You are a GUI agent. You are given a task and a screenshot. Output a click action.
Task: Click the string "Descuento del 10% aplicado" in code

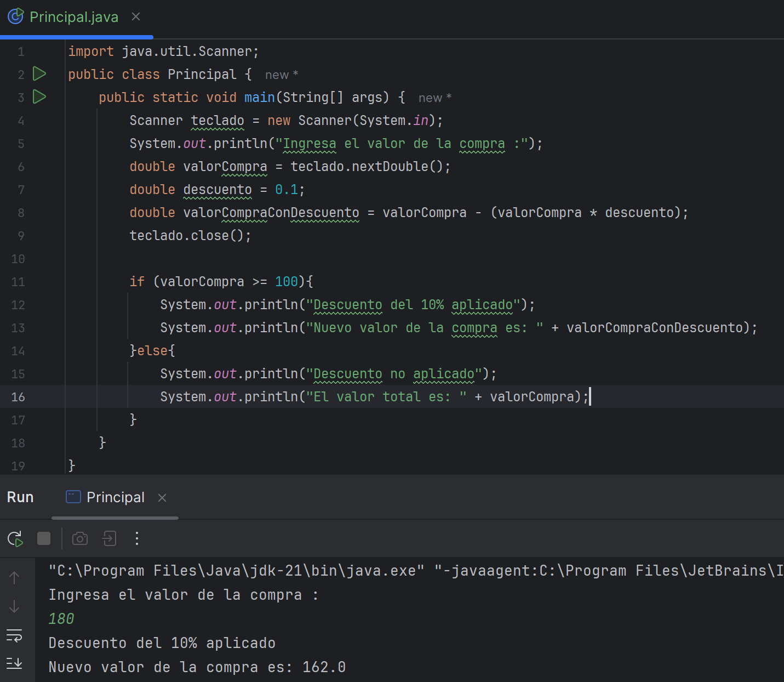tap(413, 304)
